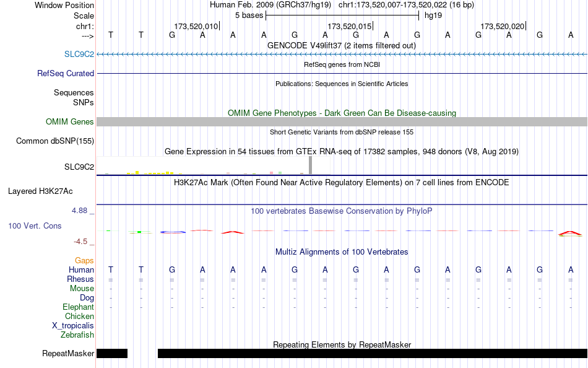Open RefSeq genes from NCBI title
This screenshot has width=588, height=368.
tap(342, 64)
